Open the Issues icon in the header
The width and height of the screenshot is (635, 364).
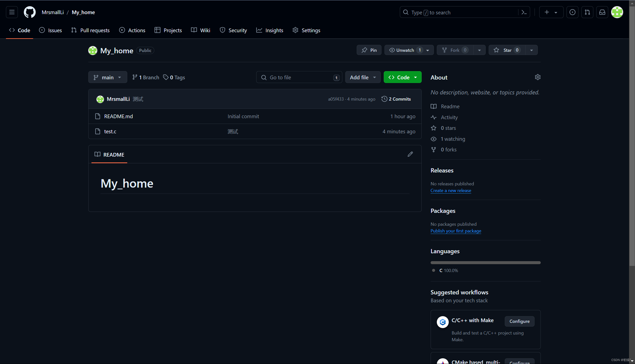tap(572, 12)
